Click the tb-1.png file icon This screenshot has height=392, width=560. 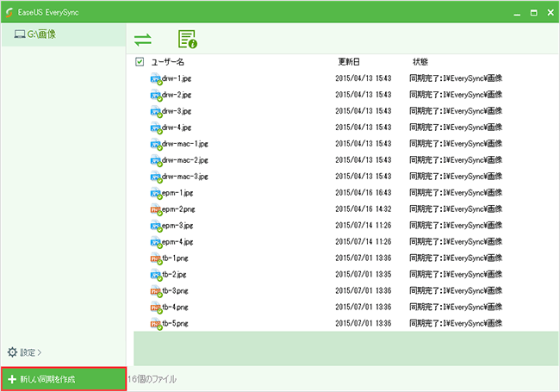156,258
